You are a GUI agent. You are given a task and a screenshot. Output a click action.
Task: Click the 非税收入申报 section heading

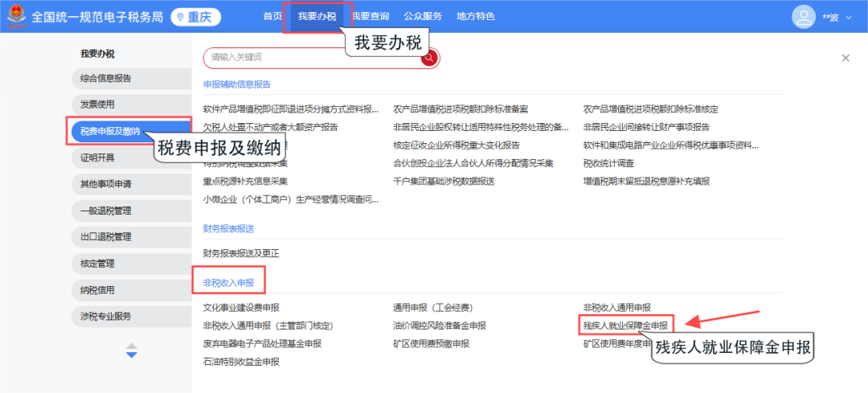click(228, 283)
